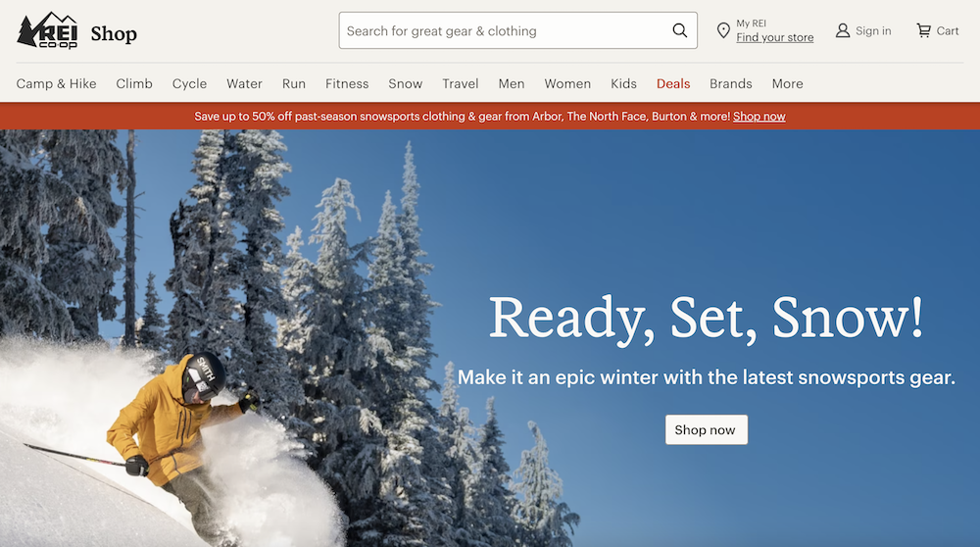Screen dimensions: 980x547
Task: Open the Find your store link
Action: (775, 37)
